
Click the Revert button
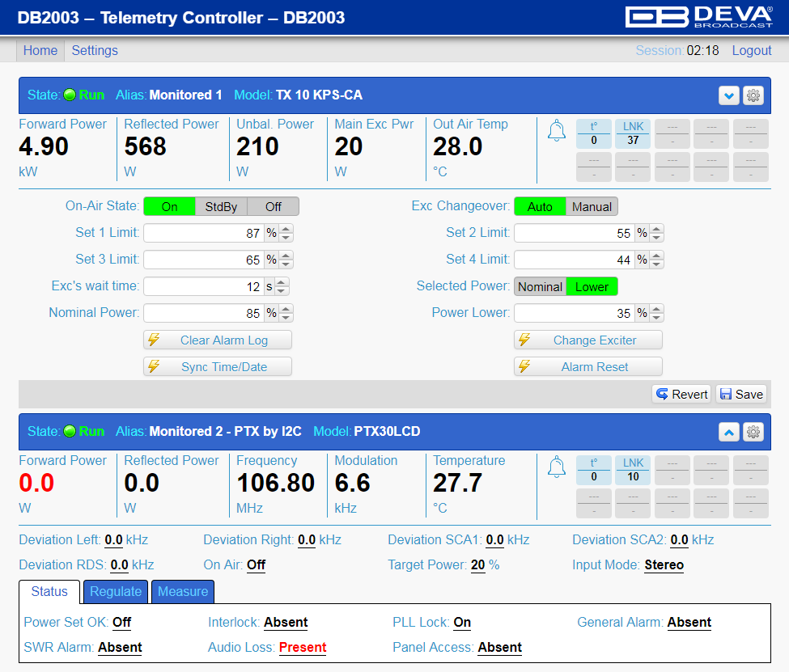[682, 395]
